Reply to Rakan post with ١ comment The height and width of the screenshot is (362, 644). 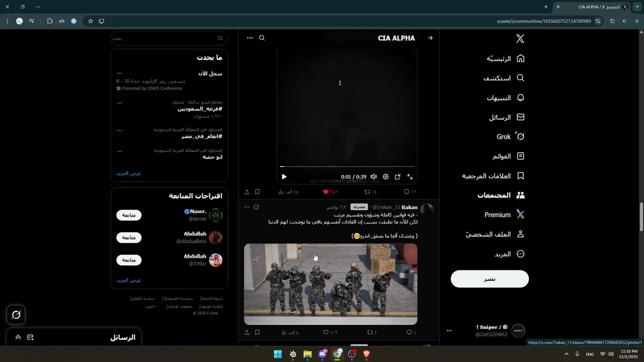(411, 332)
